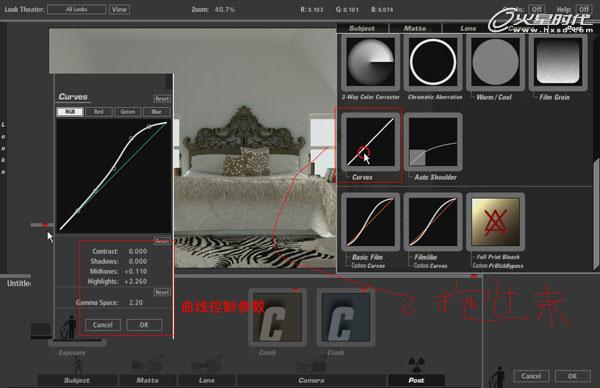
Task: Open the Lens tab in top tool panel
Action: coord(468,28)
